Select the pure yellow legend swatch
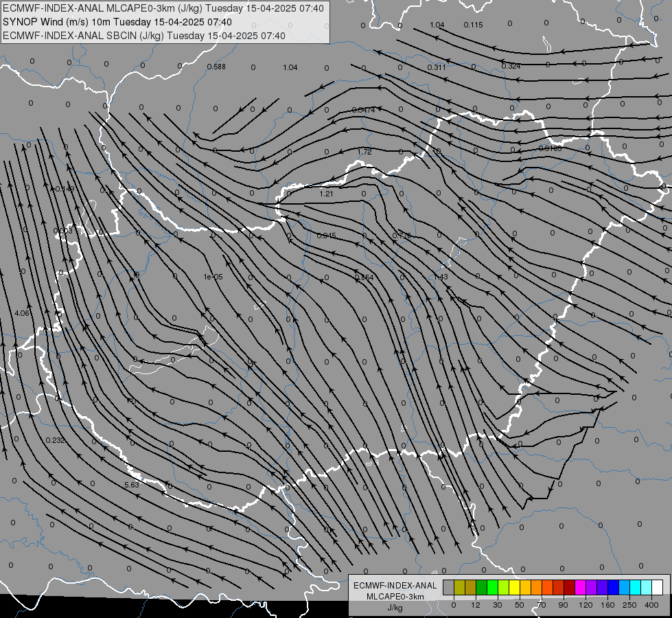The image size is (672, 618). click(515, 587)
